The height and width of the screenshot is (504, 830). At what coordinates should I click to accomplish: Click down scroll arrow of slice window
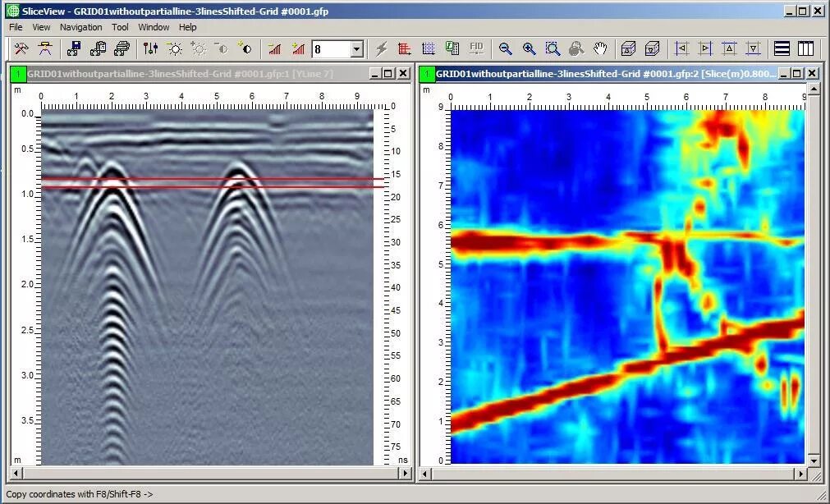pyautogui.click(x=814, y=461)
